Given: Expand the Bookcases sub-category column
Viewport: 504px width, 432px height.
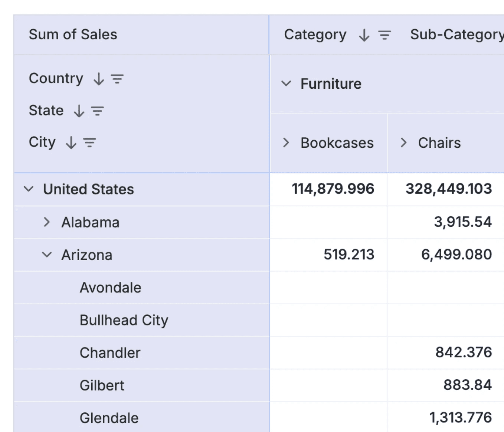Looking at the screenshot, I should pyautogui.click(x=286, y=143).
